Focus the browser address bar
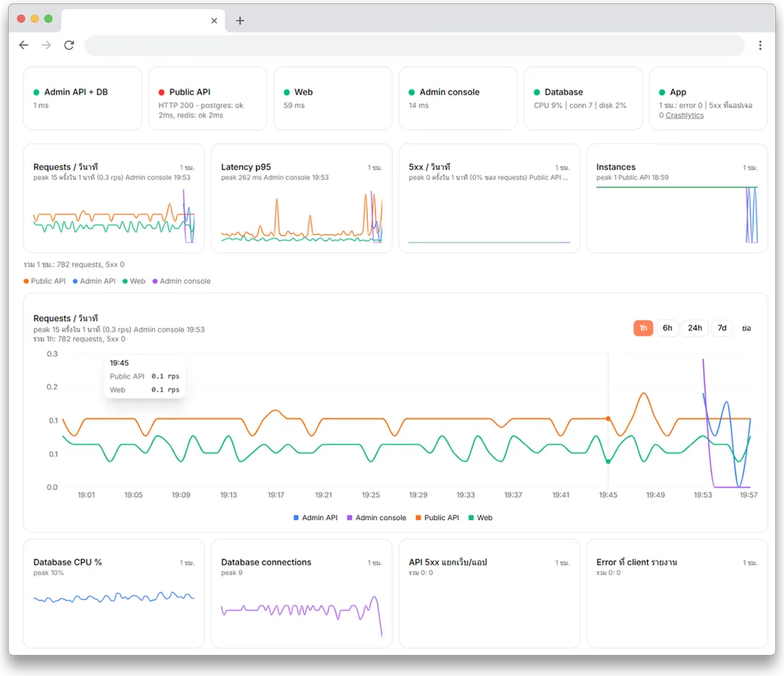Viewport: 784px width, 676px height. point(414,45)
